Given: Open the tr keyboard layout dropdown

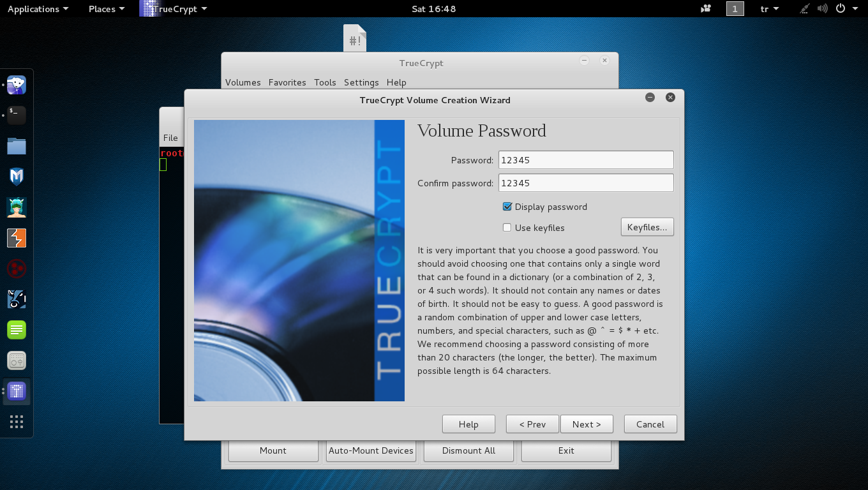Looking at the screenshot, I should (770, 9).
